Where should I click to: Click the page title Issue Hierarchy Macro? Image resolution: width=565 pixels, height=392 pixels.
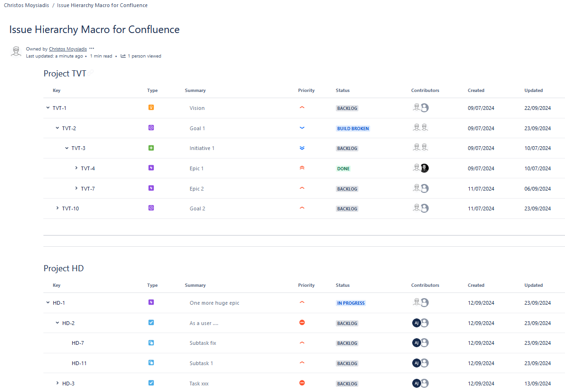click(94, 30)
